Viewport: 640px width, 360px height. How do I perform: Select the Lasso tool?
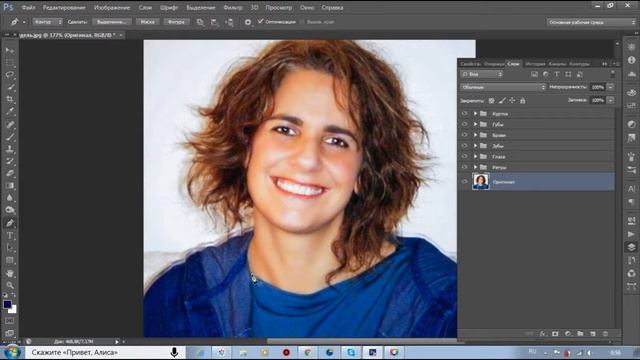(x=10, y=75)
